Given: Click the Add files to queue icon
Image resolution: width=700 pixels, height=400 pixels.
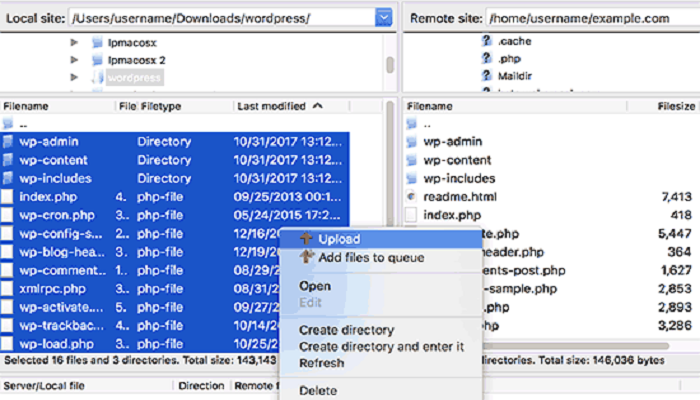Looking at the screenshot, I should tap(306, 257).
